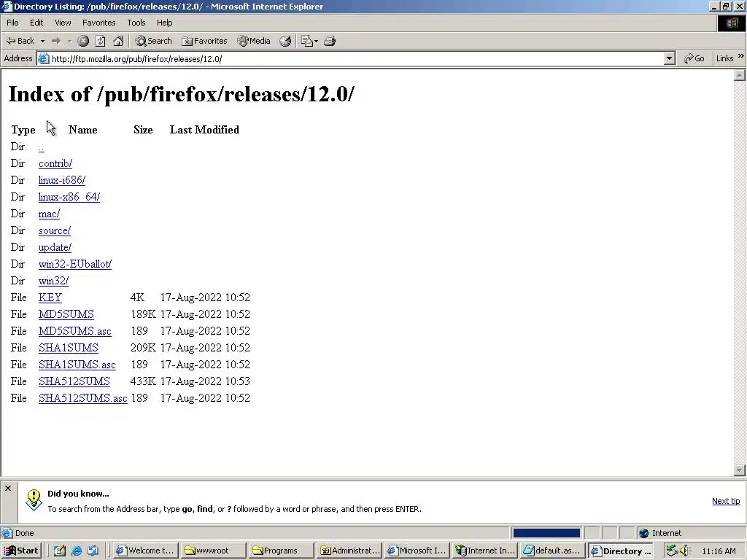Go back with the Back button
The image size is (747, 560).
pyautogui.click(x=20, y=41)
